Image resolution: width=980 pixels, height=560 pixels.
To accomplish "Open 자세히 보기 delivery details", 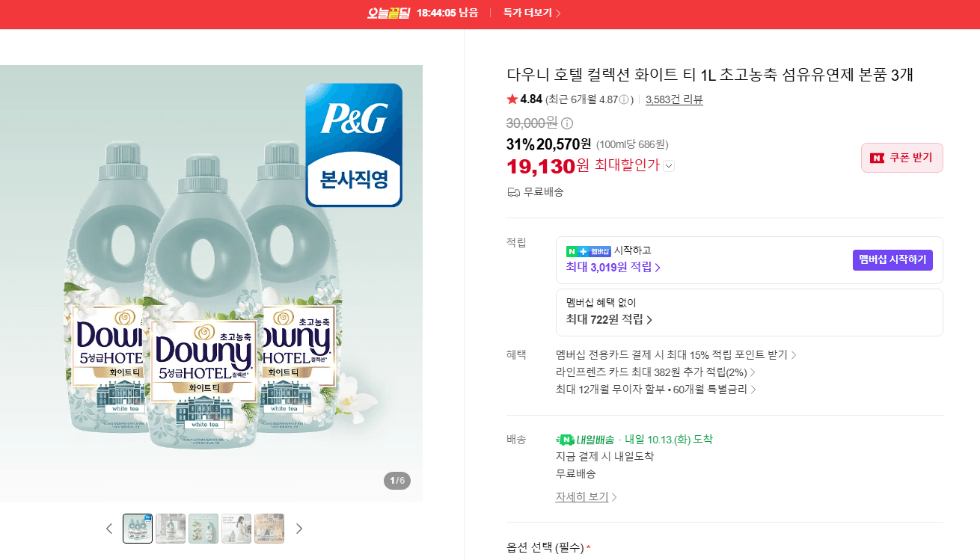I will 587,496.
